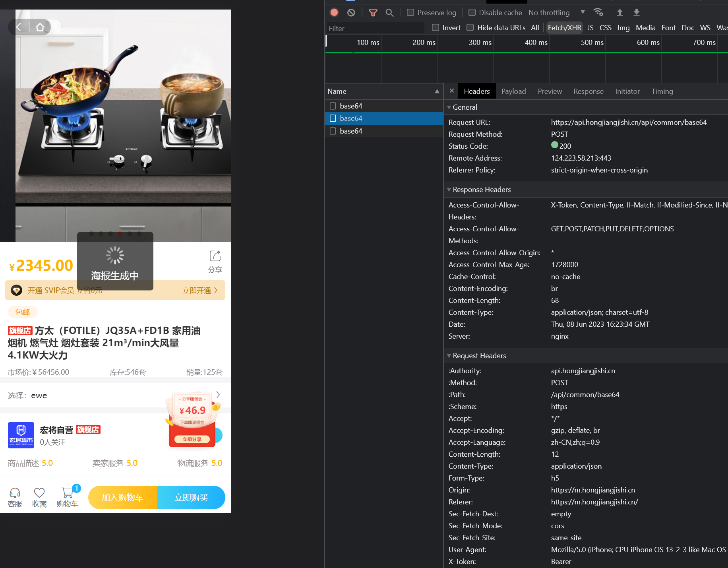Collapse the General section
Image resolution: width=728 pixels, height=568 pixels.
tap(449, 107)
